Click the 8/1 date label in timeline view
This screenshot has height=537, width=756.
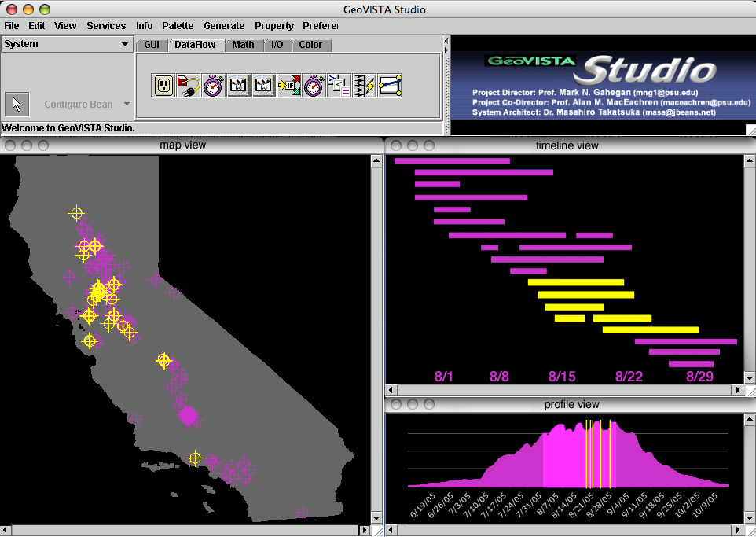[x=443, y=377]
